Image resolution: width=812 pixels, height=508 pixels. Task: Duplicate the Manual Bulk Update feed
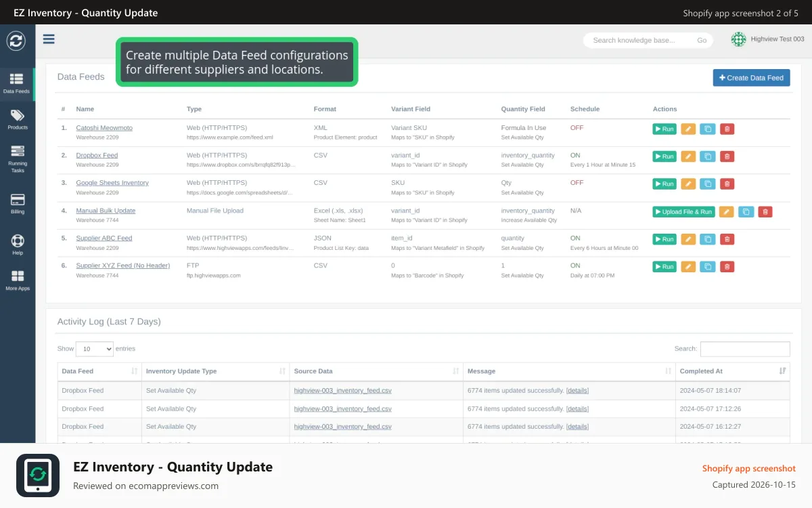(746, 212)
